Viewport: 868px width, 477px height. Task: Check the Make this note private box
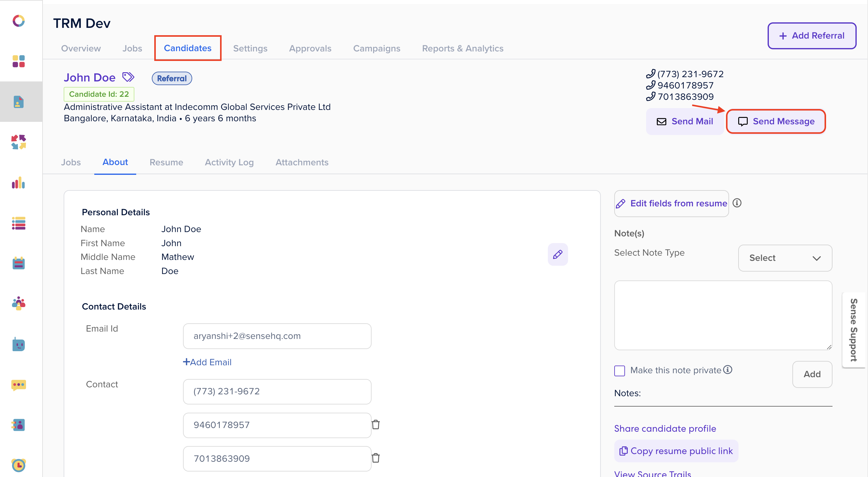click(x=619, y=370)
